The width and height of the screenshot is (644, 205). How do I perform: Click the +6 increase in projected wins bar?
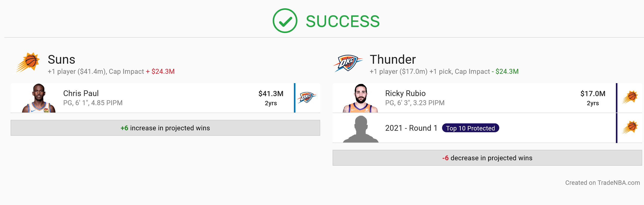pos(165,128)
